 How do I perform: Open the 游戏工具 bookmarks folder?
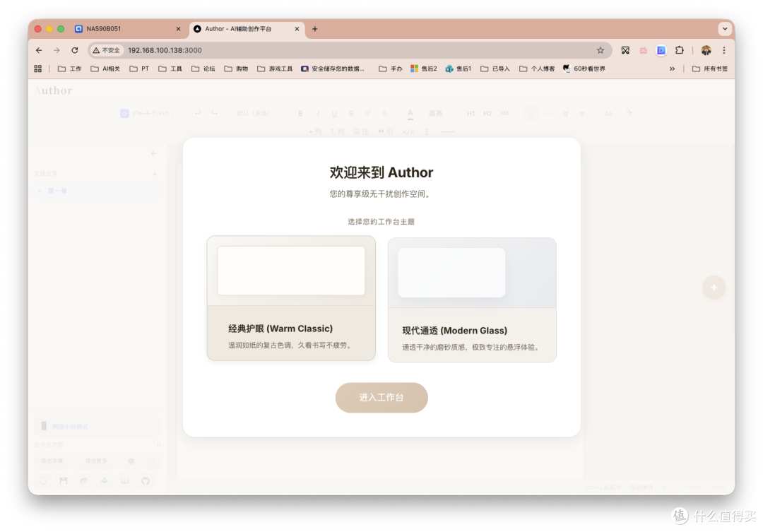[x=275, y=69]
